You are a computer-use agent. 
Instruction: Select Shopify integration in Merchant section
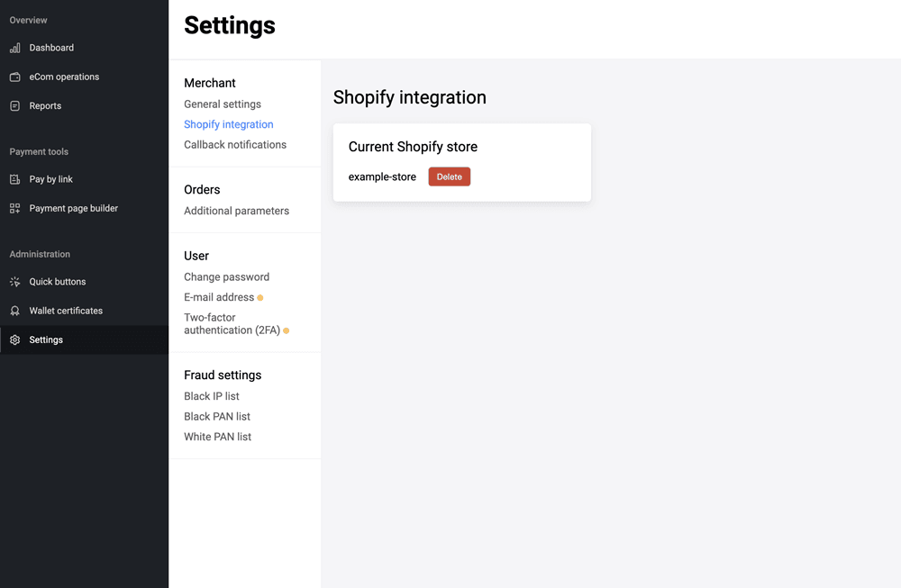(229, 124)
